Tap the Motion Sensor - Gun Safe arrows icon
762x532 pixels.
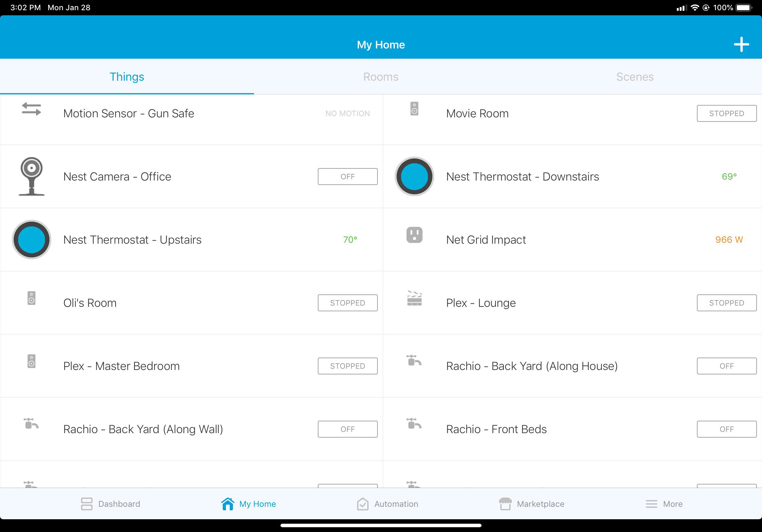32,109
